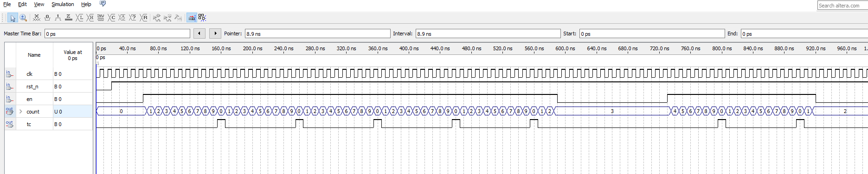Open the Help menu
This screenshot has width=868, height=174.
86,4
